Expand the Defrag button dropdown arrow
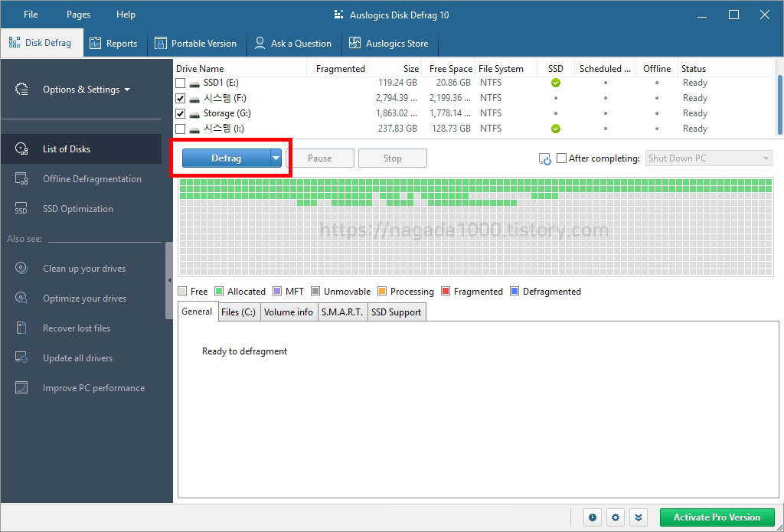This screenshot has width=784, height=532. point(276,158)
